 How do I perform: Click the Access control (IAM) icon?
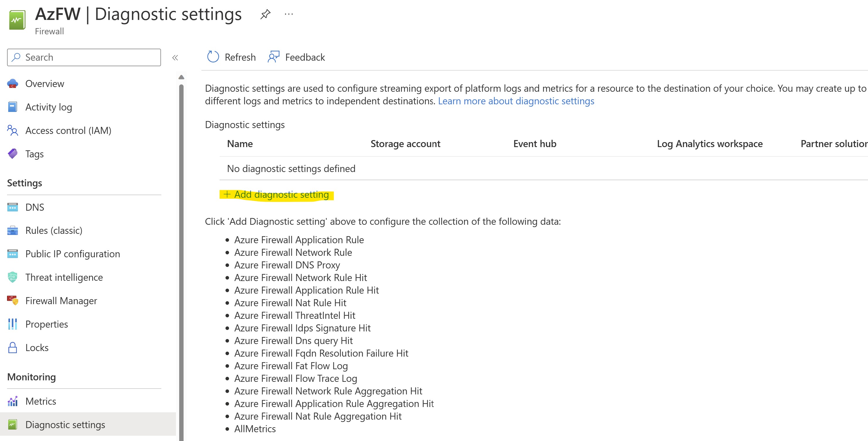click(13, 130)
